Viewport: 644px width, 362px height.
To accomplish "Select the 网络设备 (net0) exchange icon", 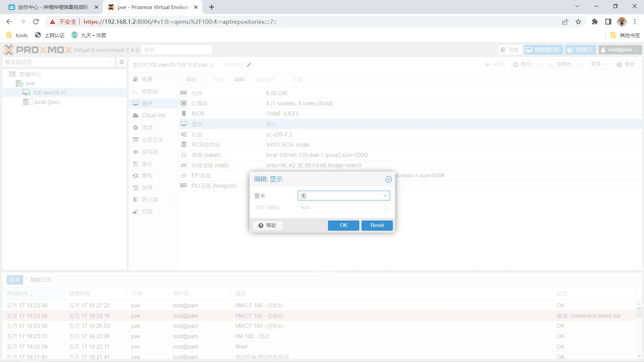I will [184, 165].
